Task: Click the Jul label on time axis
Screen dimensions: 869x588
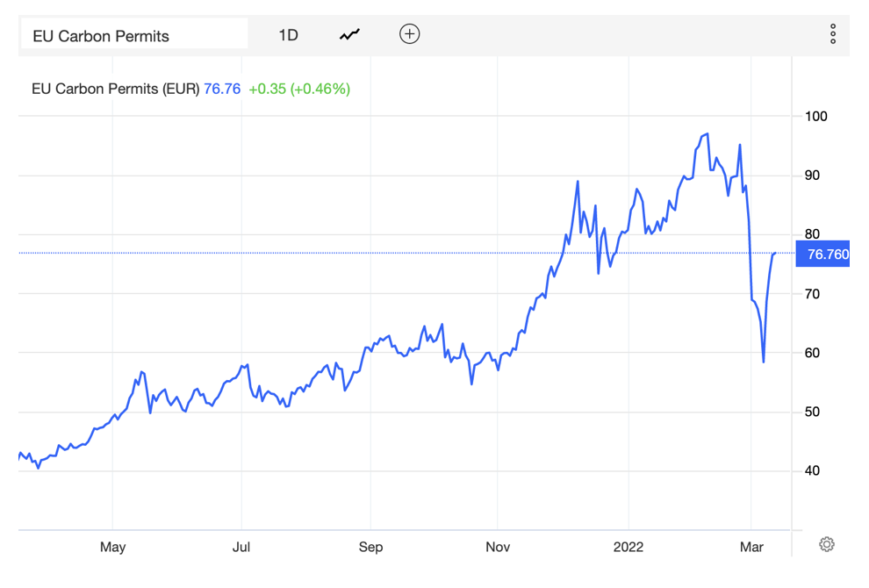Action: pyautogui.click(x=241, y=547)
